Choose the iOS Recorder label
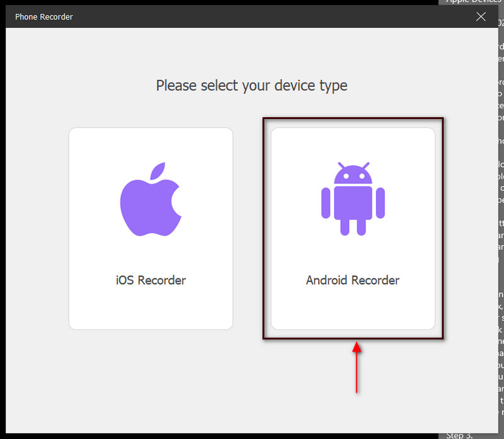Screen dimensions: 504x439 (x=151, y=280)
